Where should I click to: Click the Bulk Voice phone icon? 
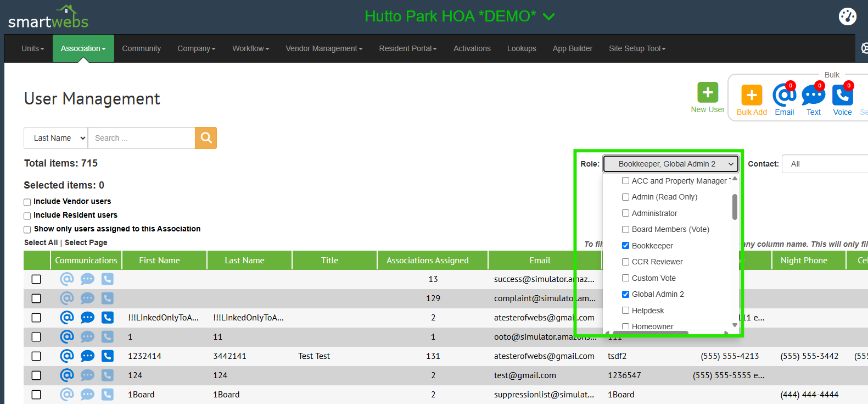842,95
